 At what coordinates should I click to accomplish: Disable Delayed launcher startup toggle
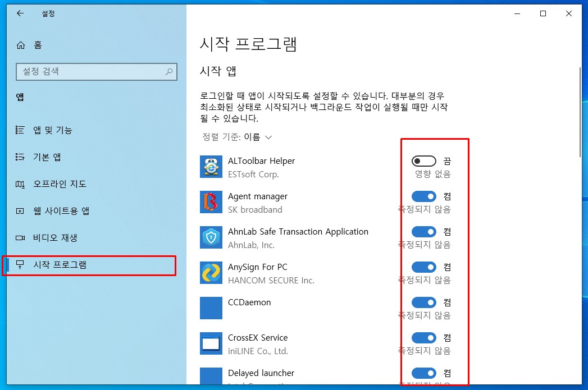point(424,373)
